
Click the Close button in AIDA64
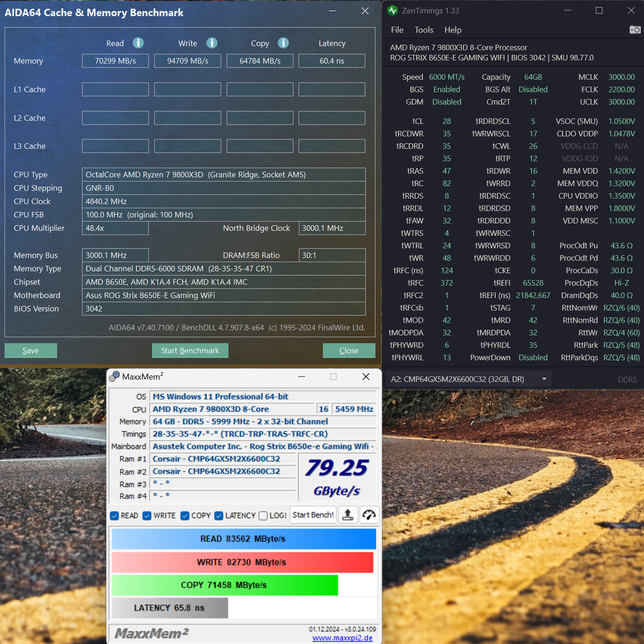click(x=349, y=351)
